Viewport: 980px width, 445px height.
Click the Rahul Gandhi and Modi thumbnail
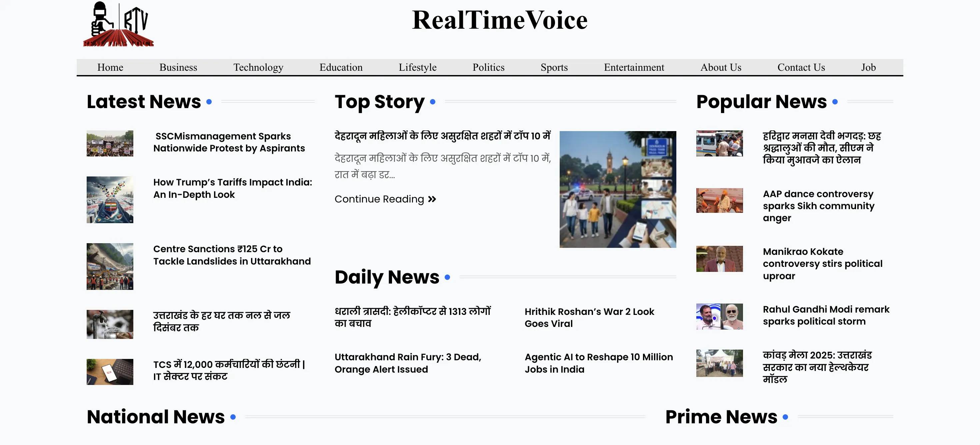click(x=719, y=316)
